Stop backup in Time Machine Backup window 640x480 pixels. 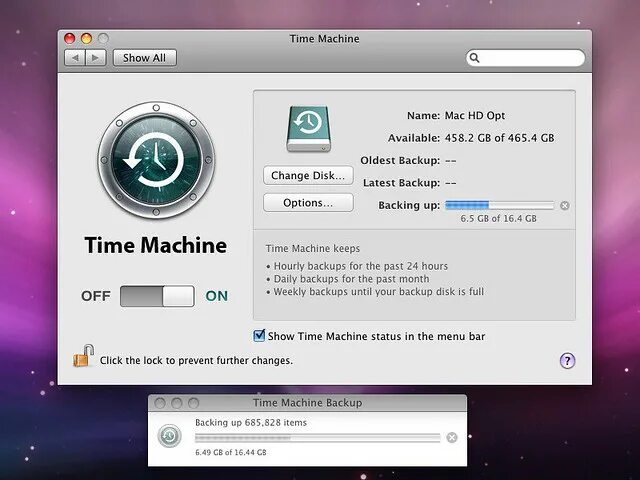coord(452,438)
